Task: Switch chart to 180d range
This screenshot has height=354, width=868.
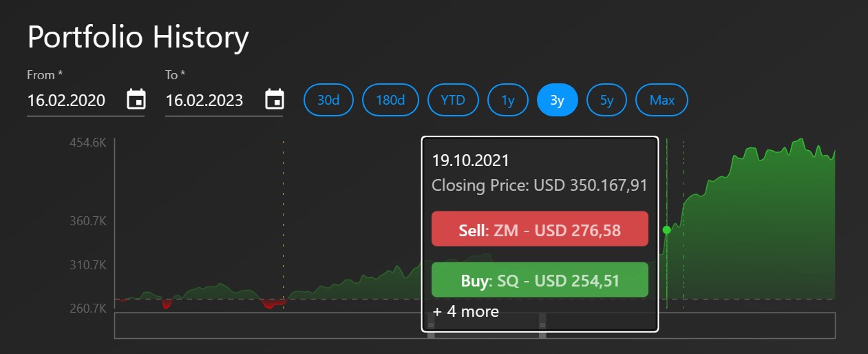Action: [390, 100]
